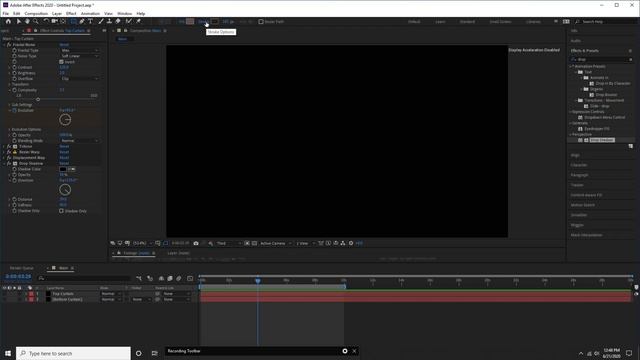
Task: Select the Type tool
Action: [x=91, y=21]
